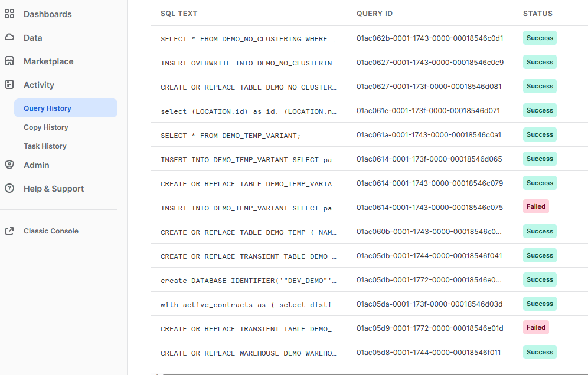
Task: Click the STATUS column header
Action: click(x=537, y=14)
